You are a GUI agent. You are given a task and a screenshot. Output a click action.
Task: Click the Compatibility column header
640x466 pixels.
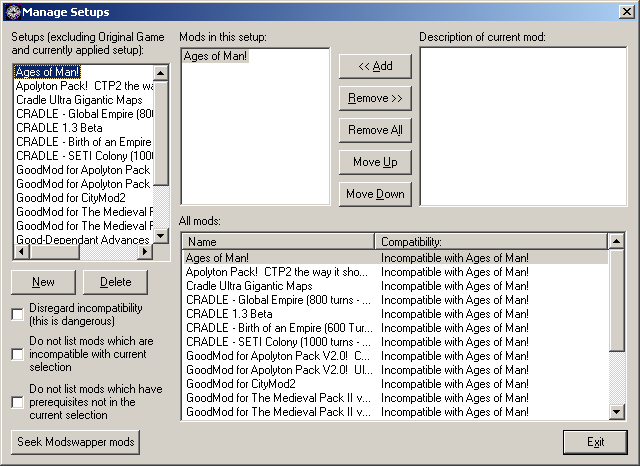coord(491,241)
